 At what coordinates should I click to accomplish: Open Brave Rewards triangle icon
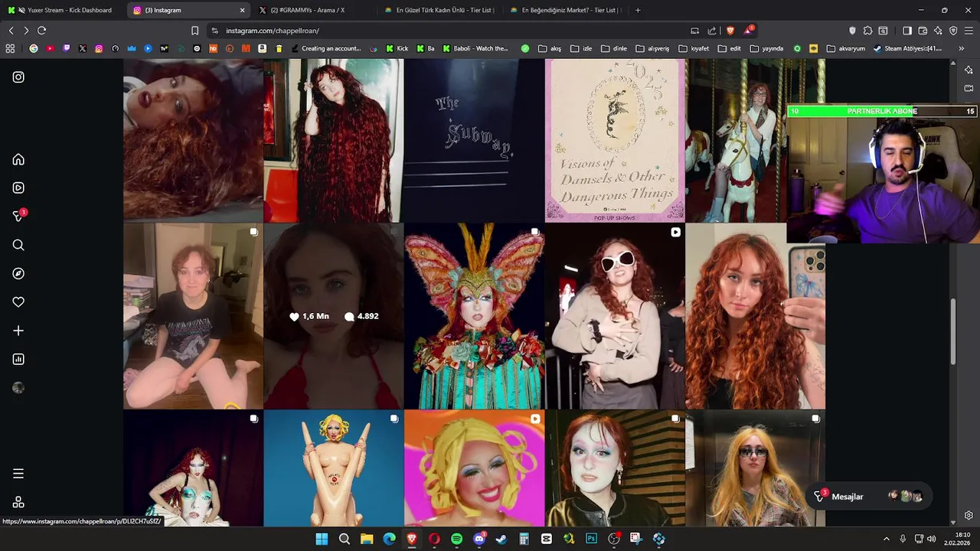[748, 31]
